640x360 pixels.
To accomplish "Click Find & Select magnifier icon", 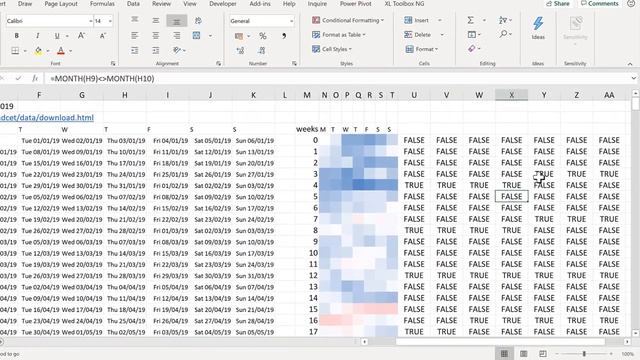I will 503,34.
